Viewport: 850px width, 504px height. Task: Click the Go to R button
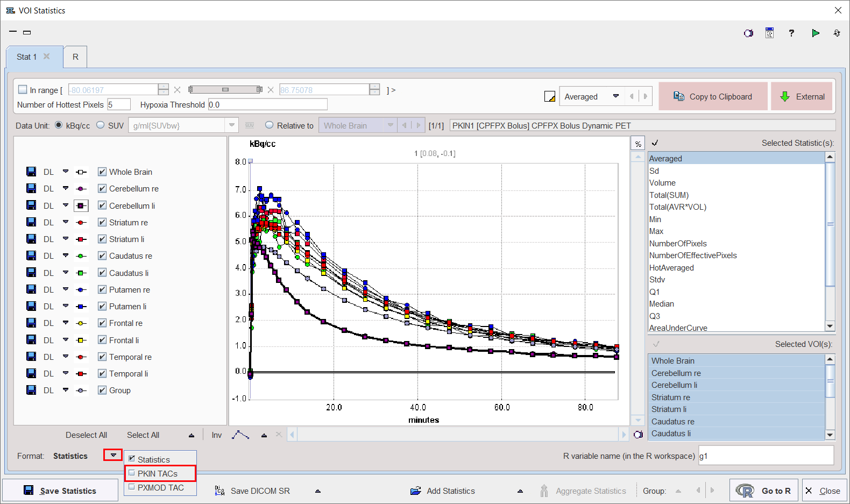point(764,491)
